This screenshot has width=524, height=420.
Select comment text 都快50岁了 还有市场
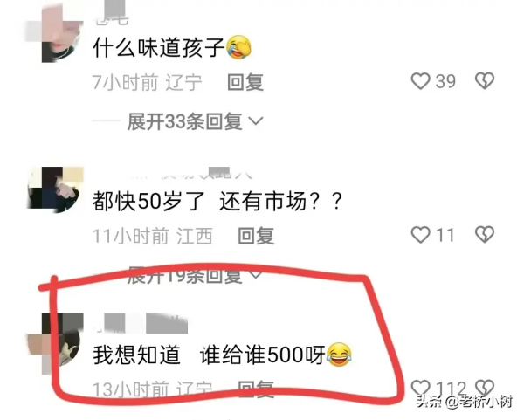pyautogui.click(x=217, y=202)
